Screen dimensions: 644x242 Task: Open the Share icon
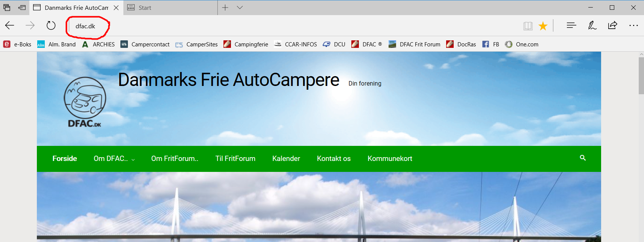point(613,25)
